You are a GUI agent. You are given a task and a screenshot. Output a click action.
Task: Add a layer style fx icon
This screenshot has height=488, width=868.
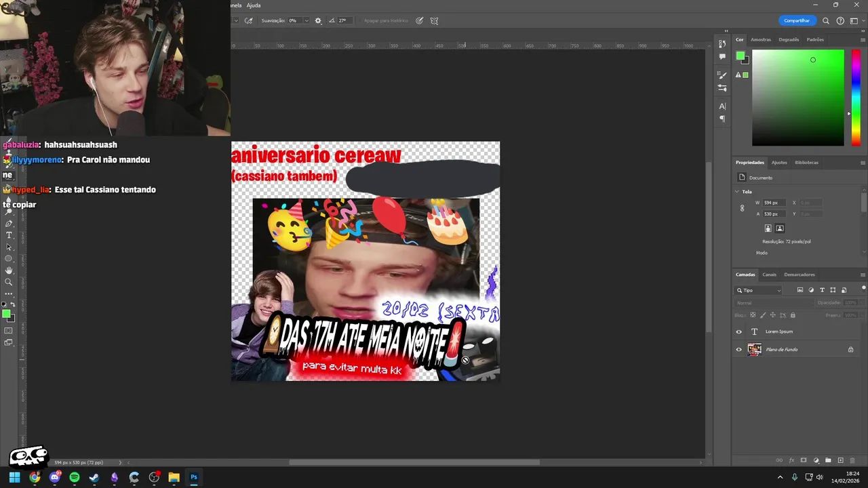click(x=791, y=460)
